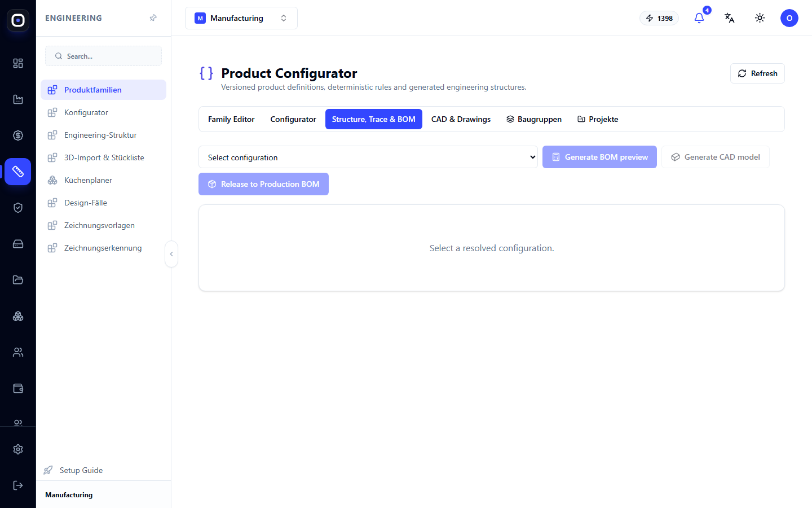The image size is (812, 508).
Task: Open the Manufacturing workspace switcher dropdown
Action: [x=241, y=18]
